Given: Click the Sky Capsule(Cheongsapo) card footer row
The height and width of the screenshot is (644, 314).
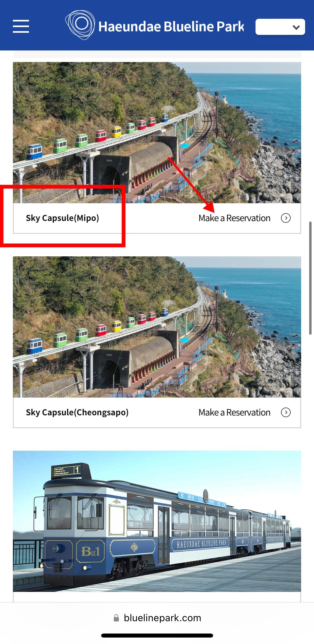Looking at the screenshot, I should (x=157, y=413).
